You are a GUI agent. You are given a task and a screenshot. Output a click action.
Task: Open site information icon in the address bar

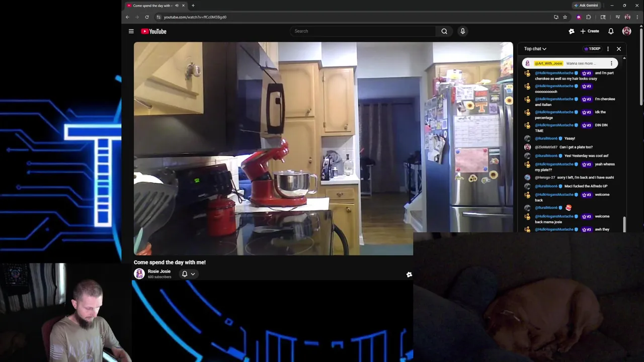pos(158,17)
